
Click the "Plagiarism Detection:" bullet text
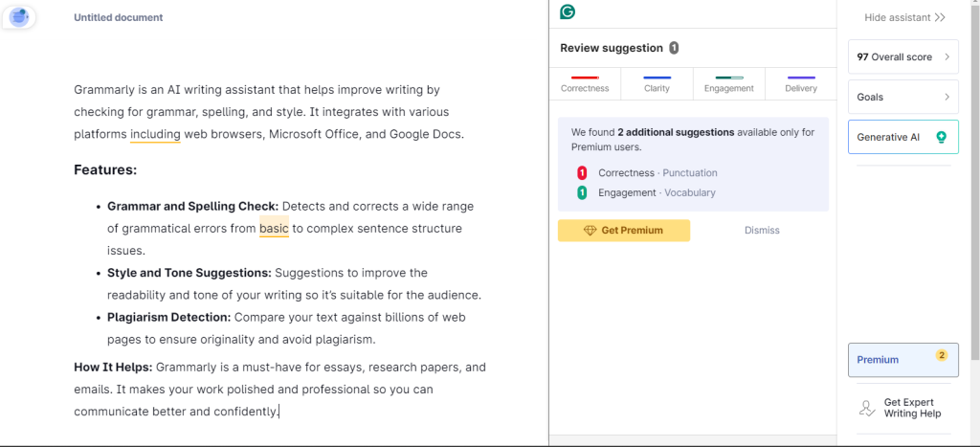(168, 318)
